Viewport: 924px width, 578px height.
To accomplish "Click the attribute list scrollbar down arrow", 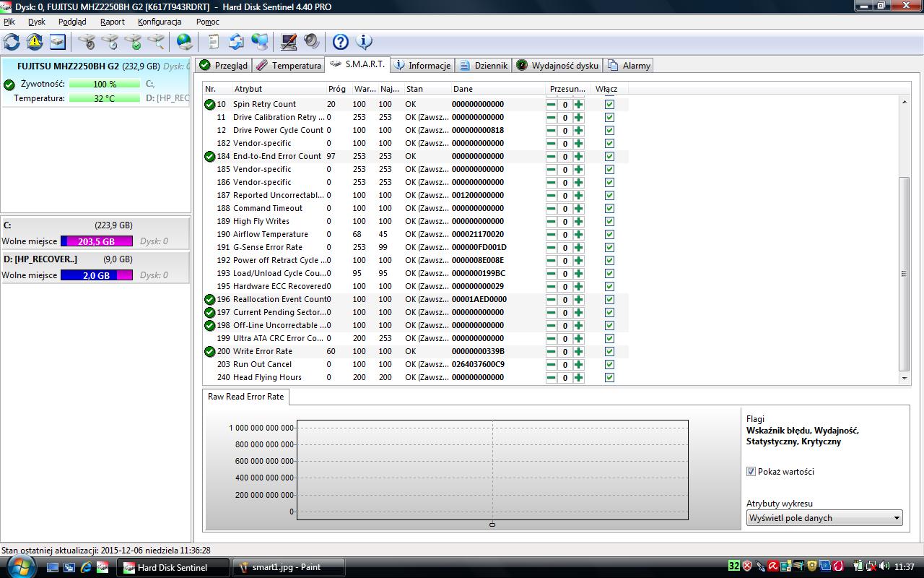I will [x=905, y=378].
